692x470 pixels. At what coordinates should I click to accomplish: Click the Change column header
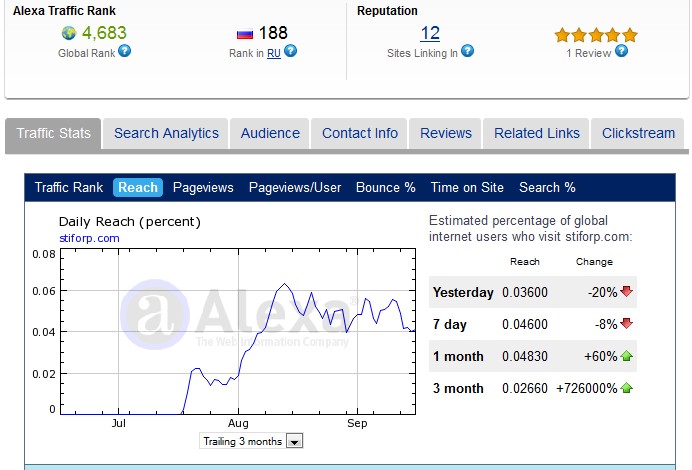coord(594,262)
